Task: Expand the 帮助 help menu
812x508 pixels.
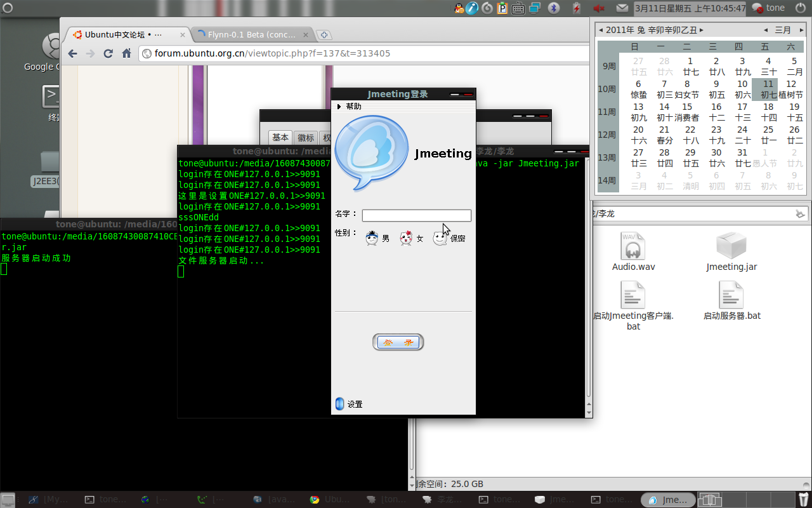Action: point(350,106)
